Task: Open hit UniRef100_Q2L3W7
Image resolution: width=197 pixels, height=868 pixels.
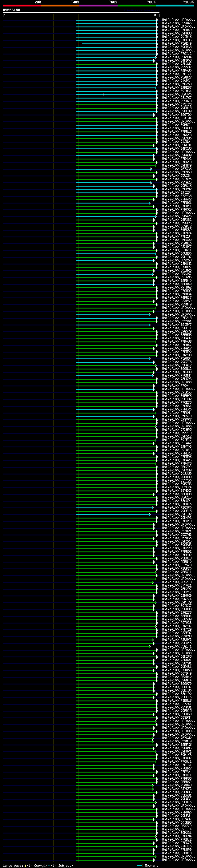Action: coord(177,64)
